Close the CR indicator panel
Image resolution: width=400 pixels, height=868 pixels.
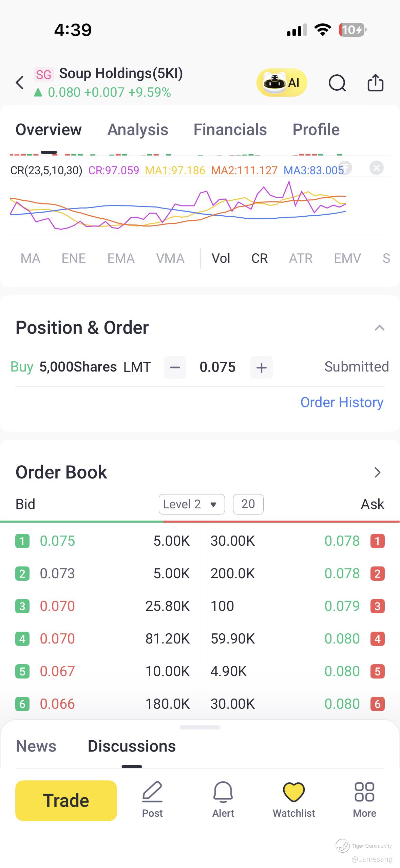pos(376,168)
